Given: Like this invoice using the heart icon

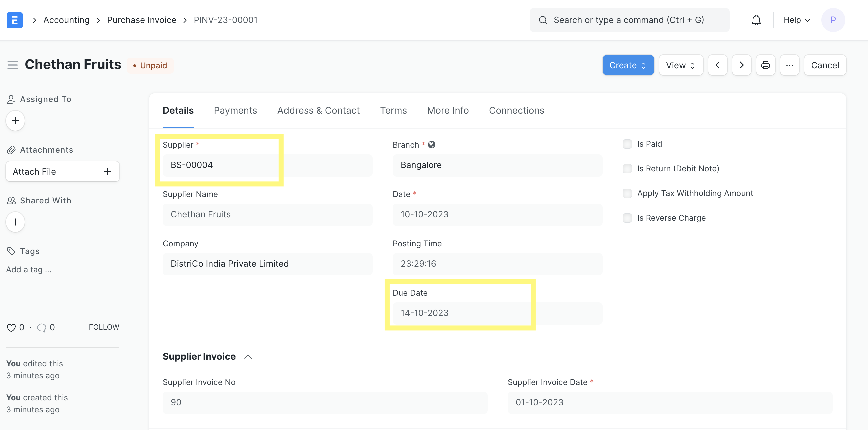Looking at the screenshot, I should click(x=11, y=327).
